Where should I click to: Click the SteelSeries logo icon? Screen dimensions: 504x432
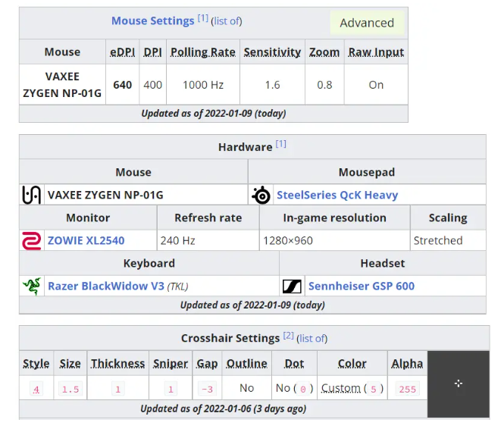[x=261, y=195]
